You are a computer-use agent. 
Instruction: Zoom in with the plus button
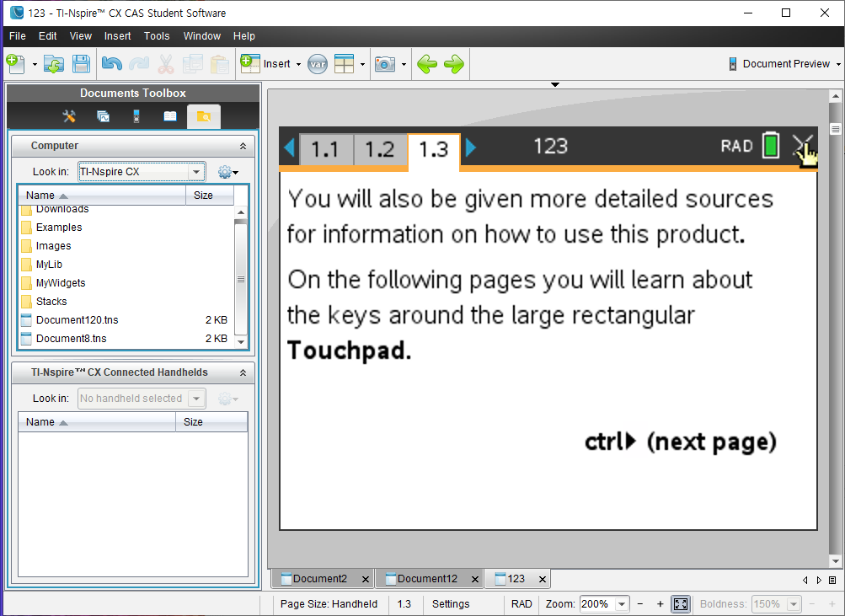[x=660, y=604]
